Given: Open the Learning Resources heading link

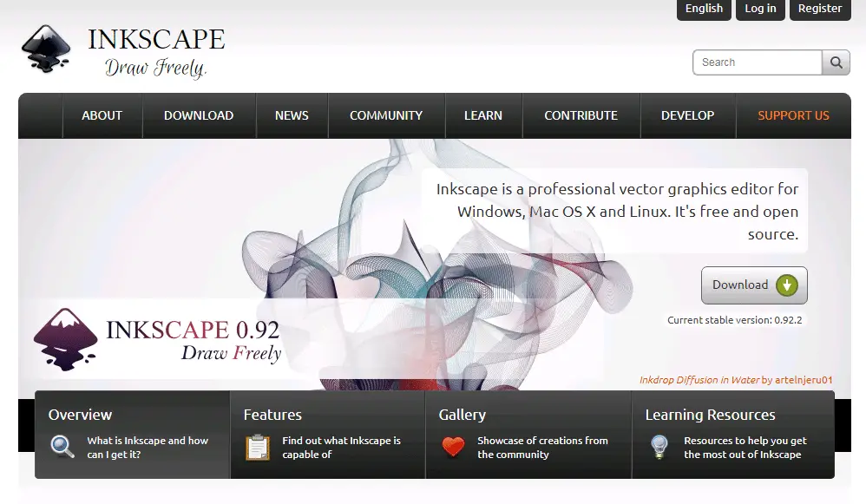Looking at the screenshot, I should pos(711,415).
